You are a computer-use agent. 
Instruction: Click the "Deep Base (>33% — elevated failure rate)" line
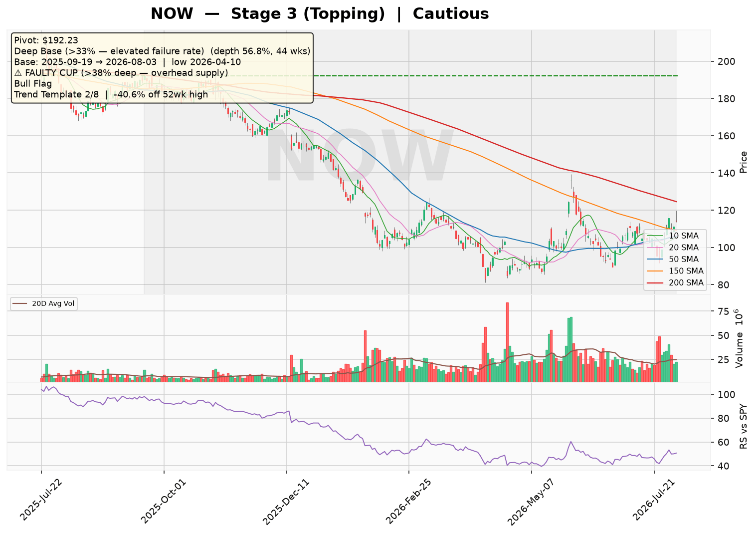[x=162, y=51]
